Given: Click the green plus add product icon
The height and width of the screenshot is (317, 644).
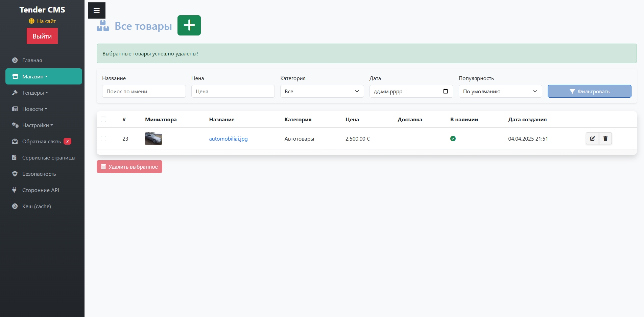Looking at the screenshot, I should pyautogui.click(x=189, y=25).
